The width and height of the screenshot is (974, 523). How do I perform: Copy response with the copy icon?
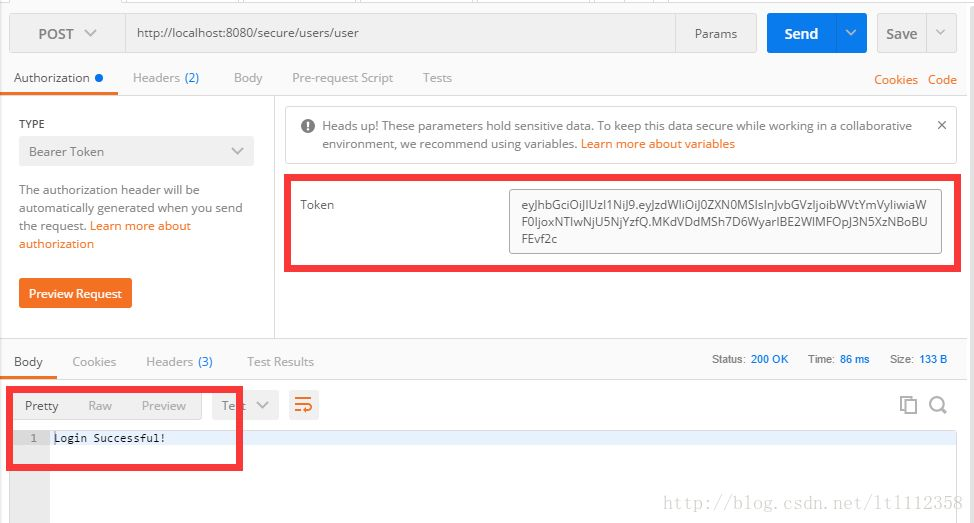908,405
